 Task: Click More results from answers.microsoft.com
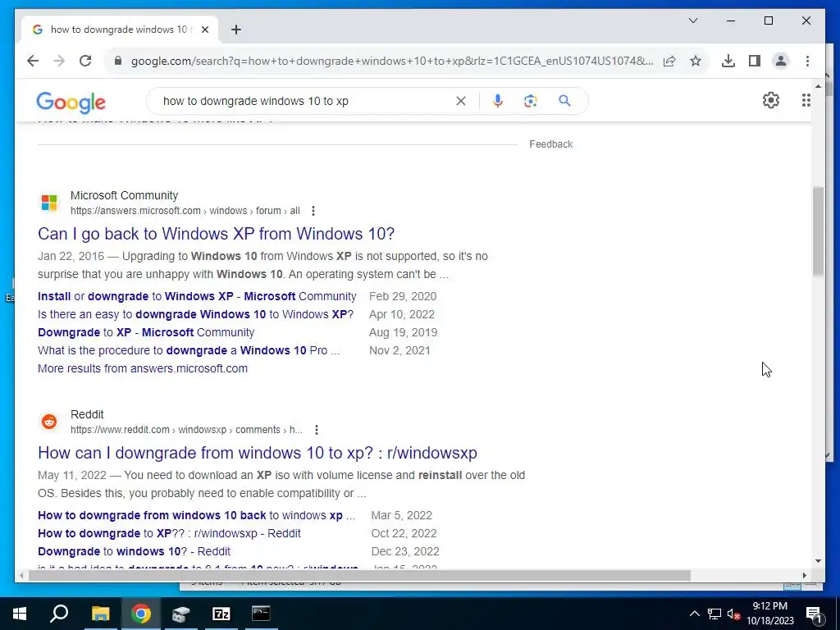[x=143, y=368]
